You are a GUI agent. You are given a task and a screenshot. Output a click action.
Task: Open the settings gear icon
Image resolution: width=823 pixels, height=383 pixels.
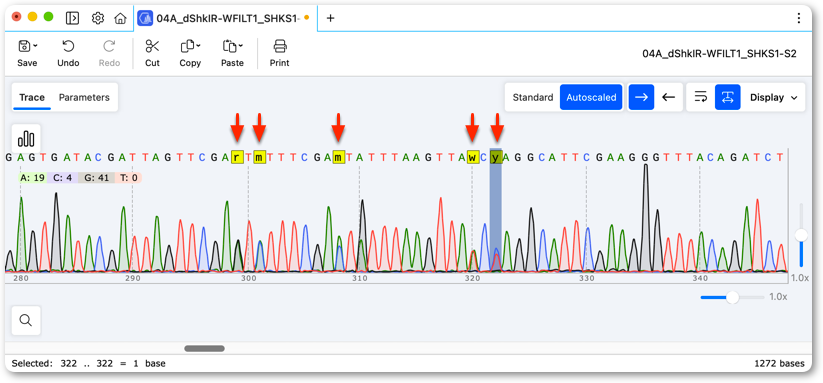coord(98,18)
